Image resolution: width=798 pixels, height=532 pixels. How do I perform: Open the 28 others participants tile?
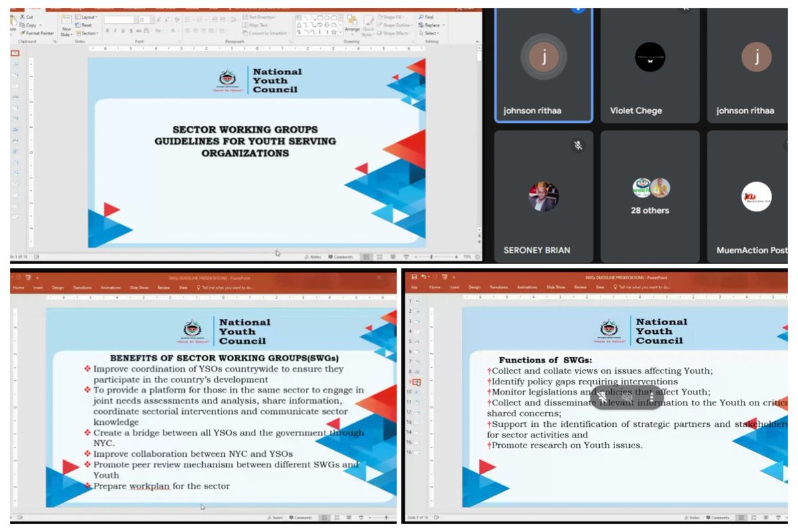[650, 196]
